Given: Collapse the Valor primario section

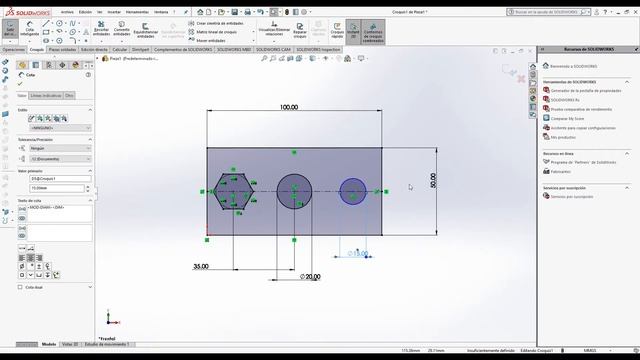Looking at the screenshot, I should (x=90, y=171).
